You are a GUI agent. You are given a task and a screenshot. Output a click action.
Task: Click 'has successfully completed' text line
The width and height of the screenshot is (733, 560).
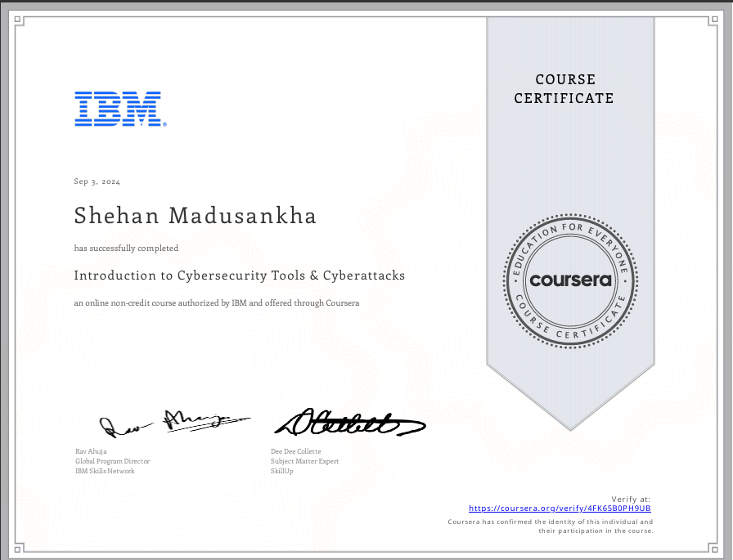tap(124, 248)
